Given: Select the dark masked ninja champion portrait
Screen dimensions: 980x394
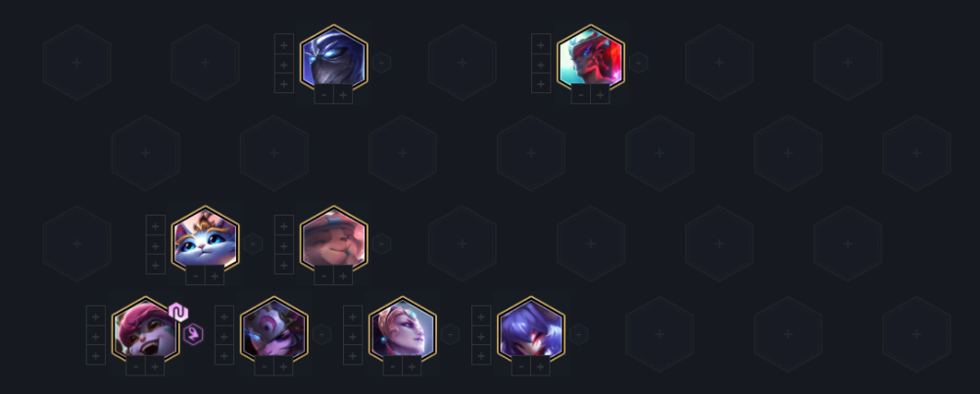Looking at the screenshot, I should coord(334,58).
